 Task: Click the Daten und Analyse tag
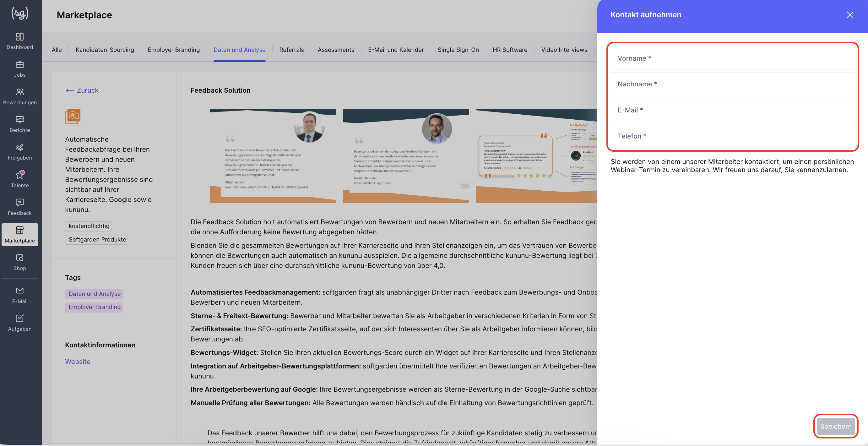pyautogui.click(x=94, y=294)
